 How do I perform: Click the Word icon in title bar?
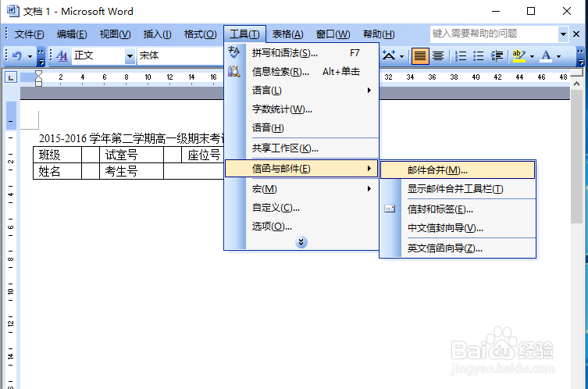coord(12,11)
